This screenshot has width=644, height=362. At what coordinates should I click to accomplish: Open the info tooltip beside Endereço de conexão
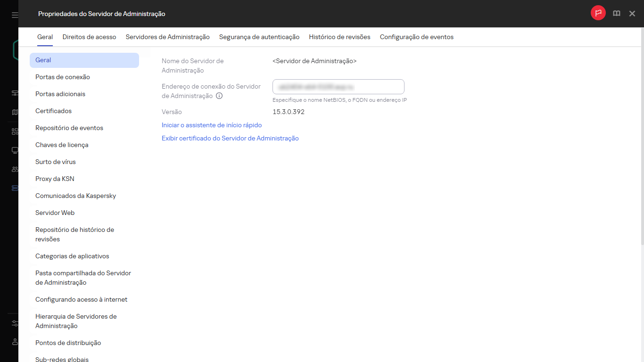(x=219, y=96)
